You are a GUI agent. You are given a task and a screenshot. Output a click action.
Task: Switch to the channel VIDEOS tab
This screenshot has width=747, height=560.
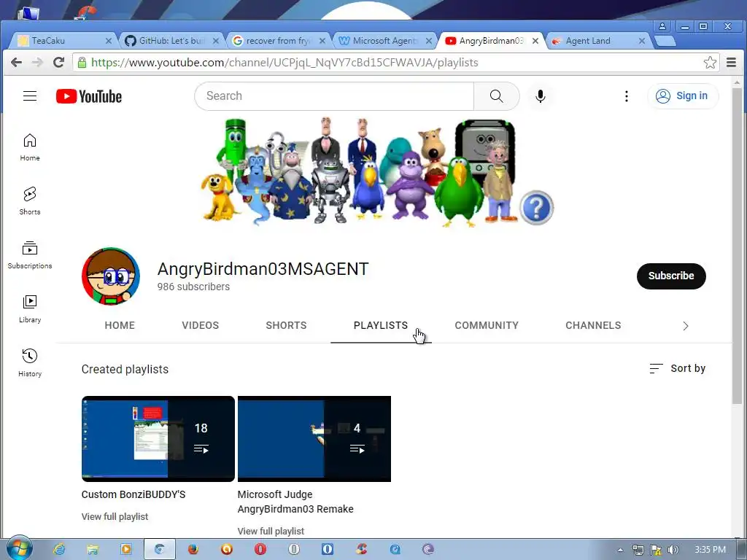coord(200,325)
